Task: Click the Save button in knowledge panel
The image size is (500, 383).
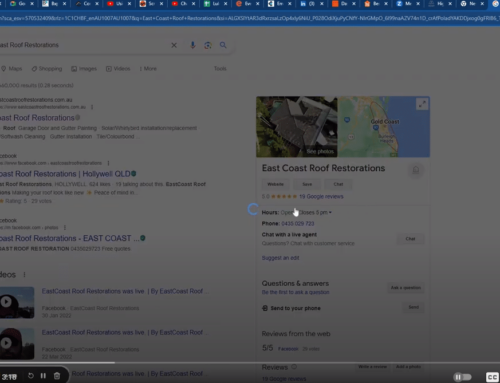Action: point(307,184)
